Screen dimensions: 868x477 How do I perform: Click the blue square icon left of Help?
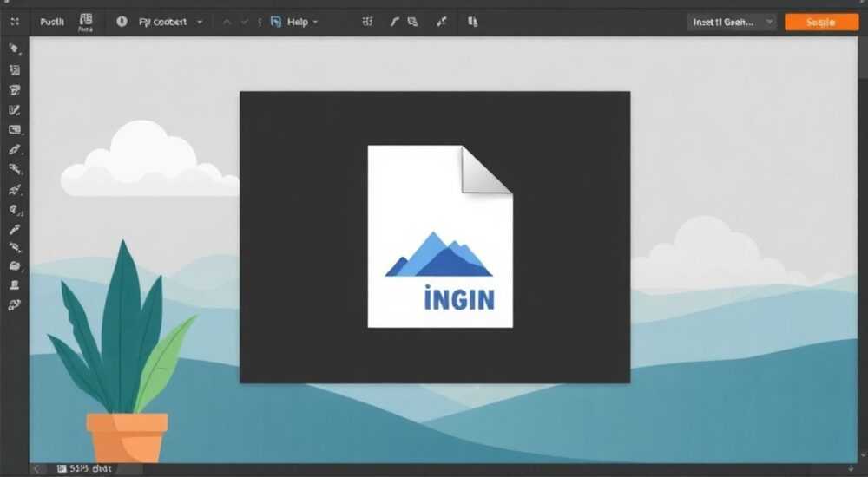[276, 23]
